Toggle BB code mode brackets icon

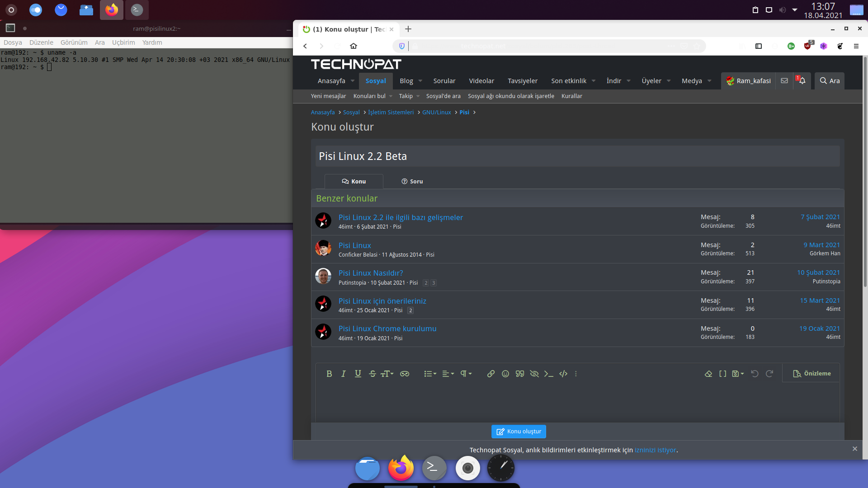(723, 374)
